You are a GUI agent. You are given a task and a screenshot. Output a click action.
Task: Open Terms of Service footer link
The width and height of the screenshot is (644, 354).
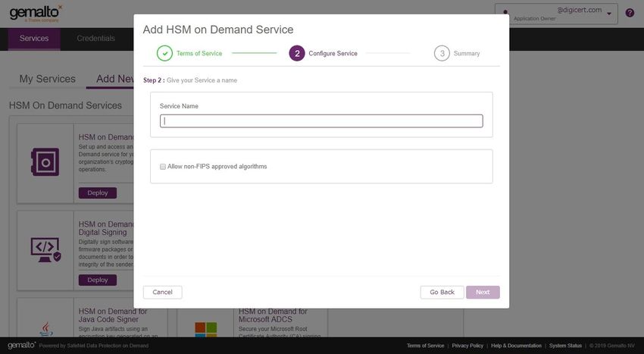point(425,346)
